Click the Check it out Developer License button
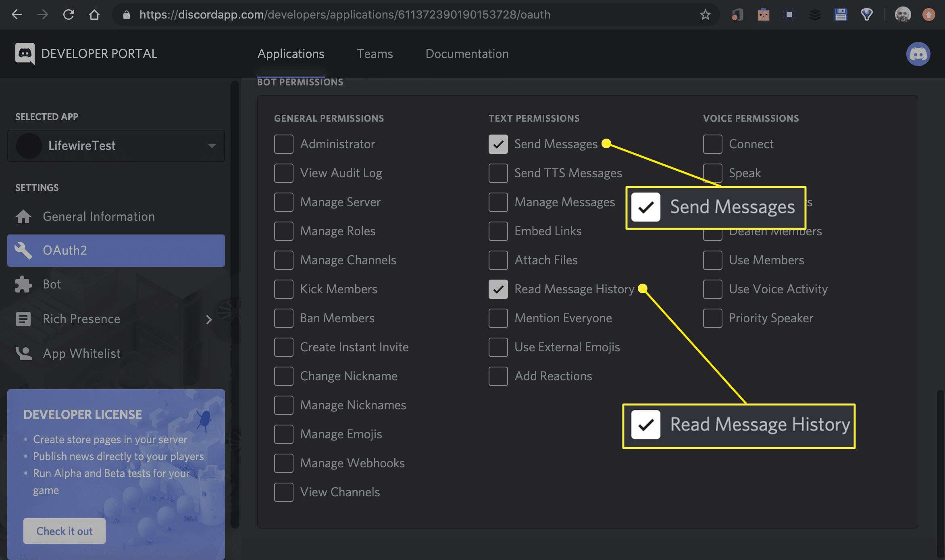 tap(65, 531)
